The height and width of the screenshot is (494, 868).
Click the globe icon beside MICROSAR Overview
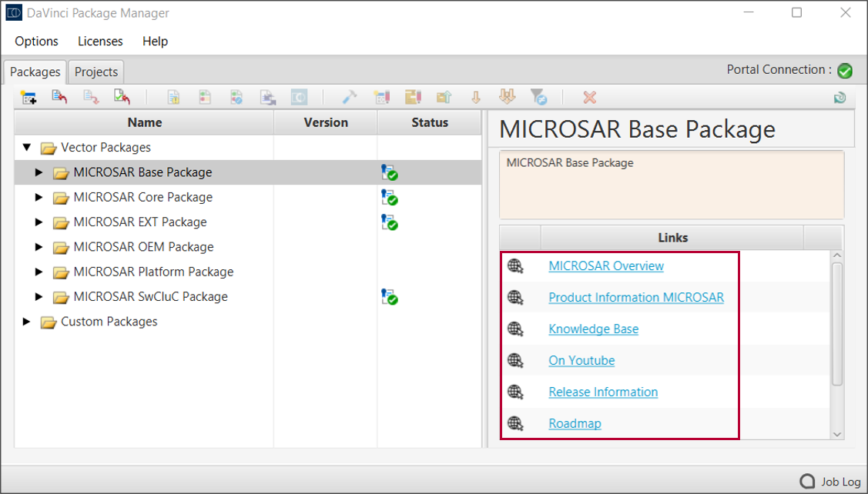[515, 266]
